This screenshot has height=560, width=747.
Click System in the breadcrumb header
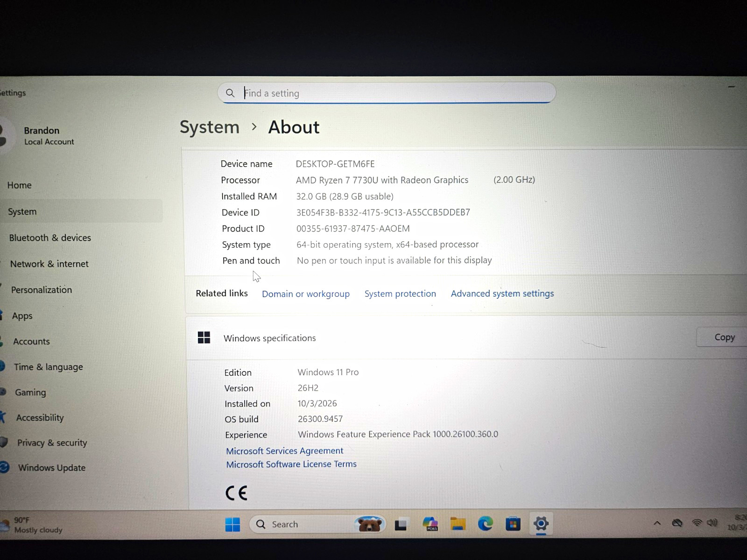(x=210, y=127)
